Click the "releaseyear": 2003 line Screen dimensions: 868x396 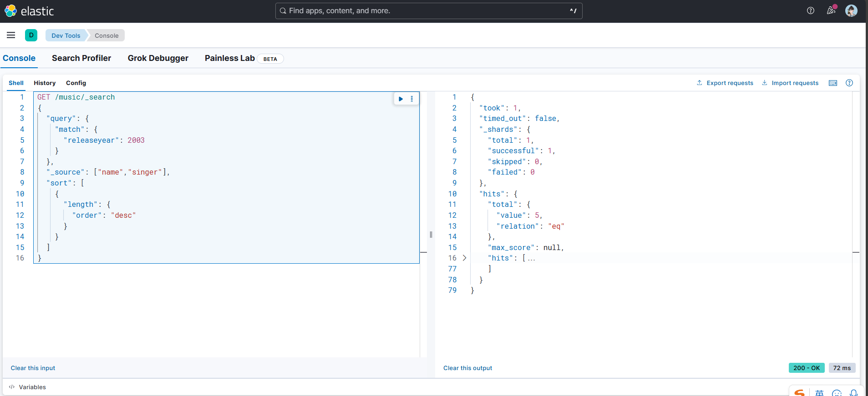pyautogui.click(x=104, y=140)
